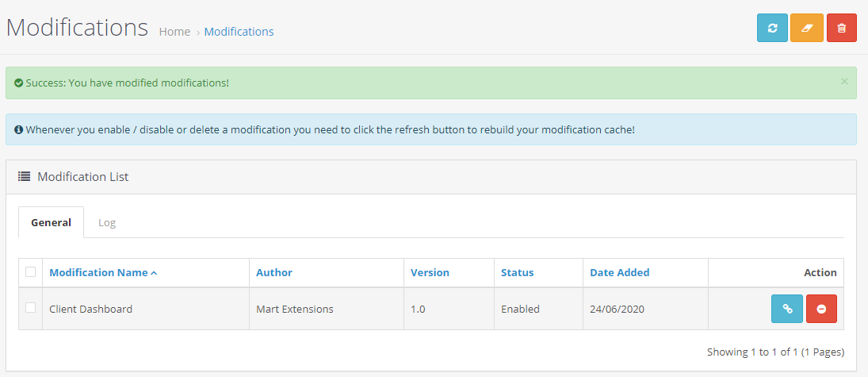Image resolution: width=868 pixels, height=377 pixels.
Task: Sort by Modification Name column
Action: pos(98,272)
